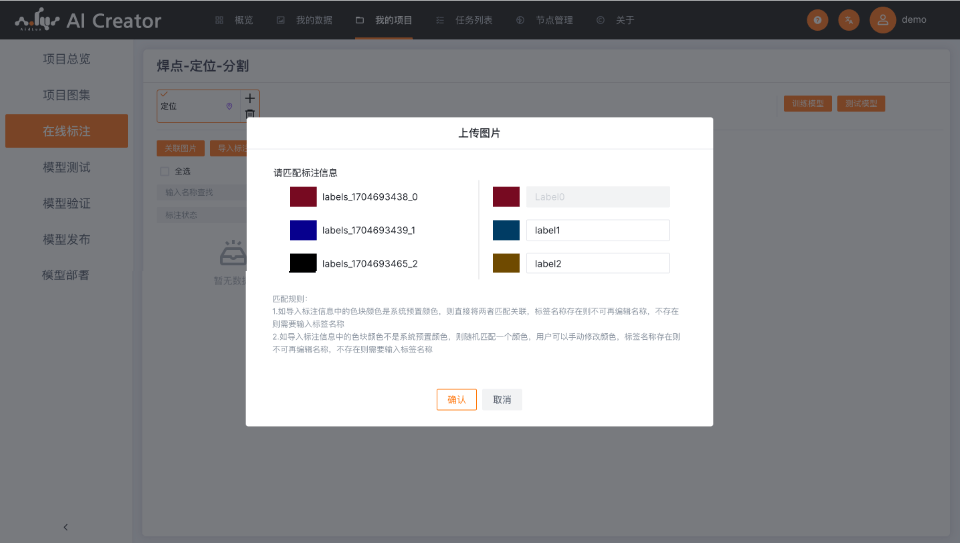The width and height of the screenshot is (960, 543).
Task: Click the plus icon to add task
Action: (250, 98)
